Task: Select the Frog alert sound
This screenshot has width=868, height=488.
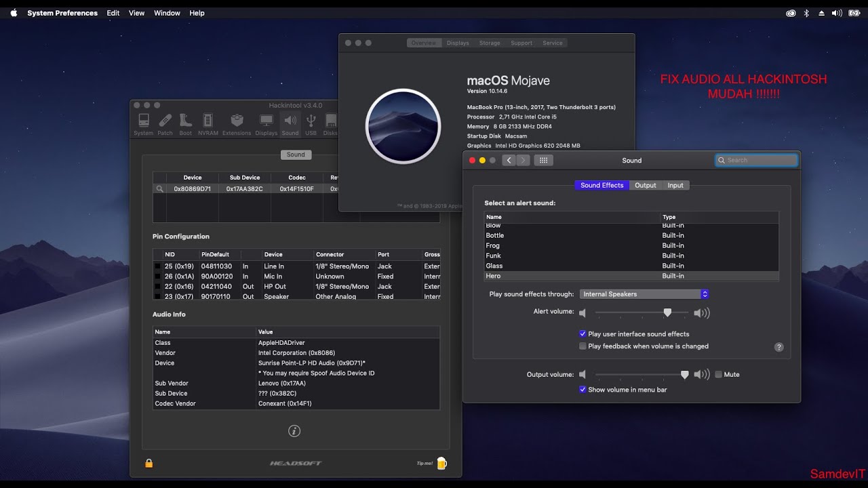Action: [x=631, y=245]
